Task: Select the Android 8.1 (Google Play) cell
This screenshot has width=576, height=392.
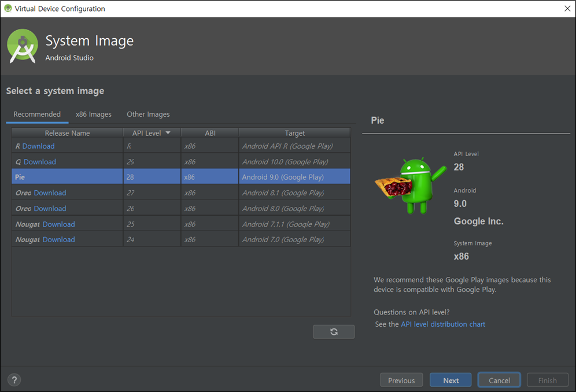Action: click(294, 193)
